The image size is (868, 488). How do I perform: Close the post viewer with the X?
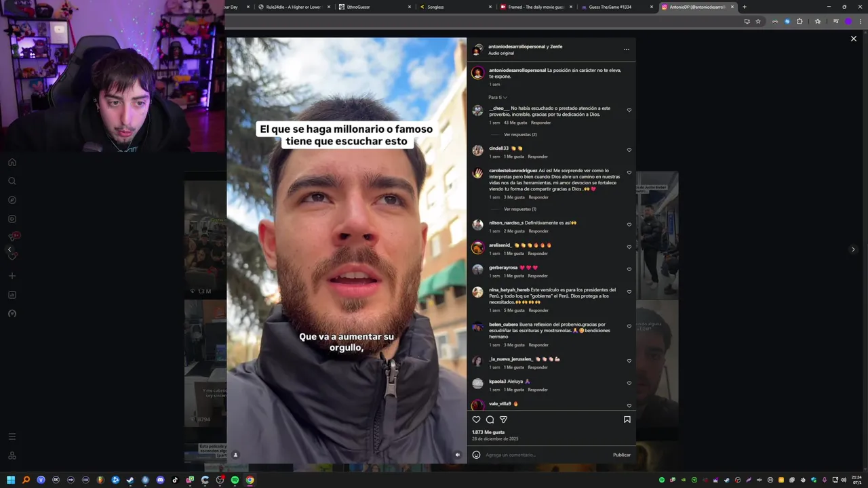[854, 39]
